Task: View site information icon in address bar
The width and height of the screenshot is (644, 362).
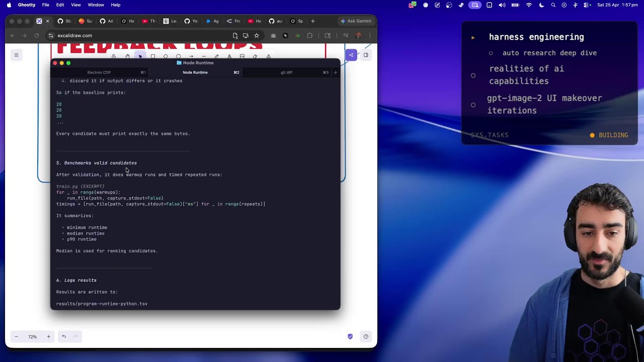Action: pyautogui.click(x=51, y=36)
